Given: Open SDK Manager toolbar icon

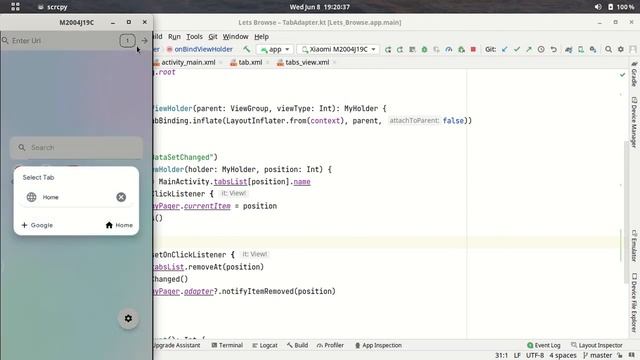Looking at the screenshot, I should tap(593, 49).
